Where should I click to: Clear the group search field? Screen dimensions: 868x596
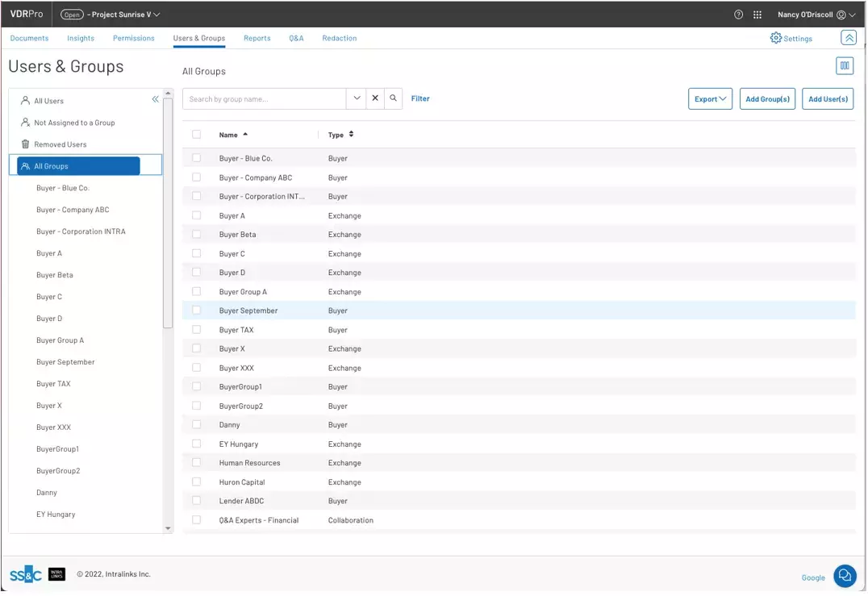pyautogui.click(x=375, y=98)
